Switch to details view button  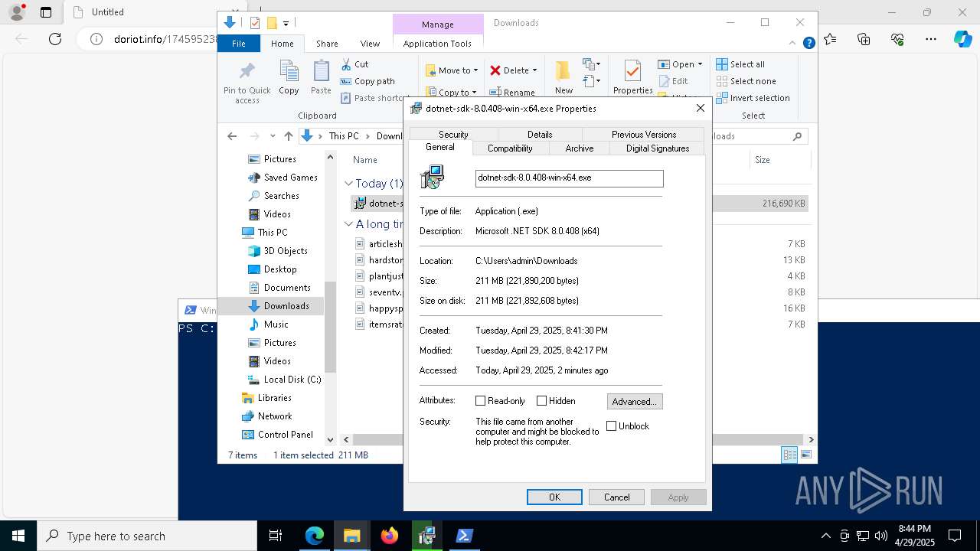click(x=789, y=455)
